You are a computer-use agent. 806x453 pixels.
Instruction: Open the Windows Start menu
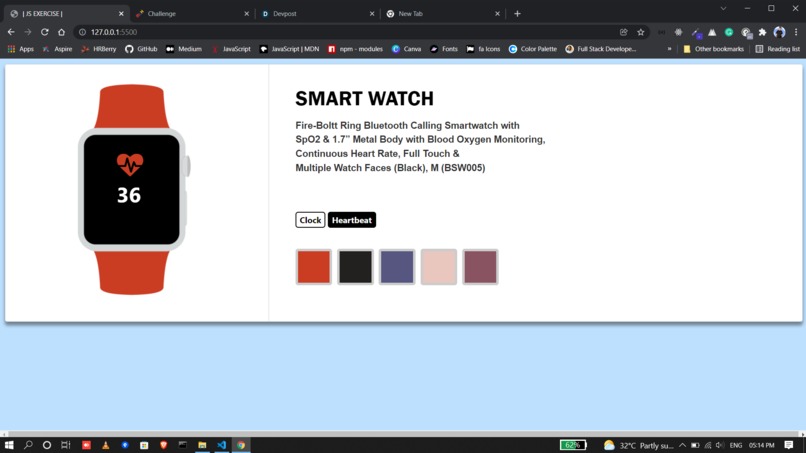tap(9, 445)
